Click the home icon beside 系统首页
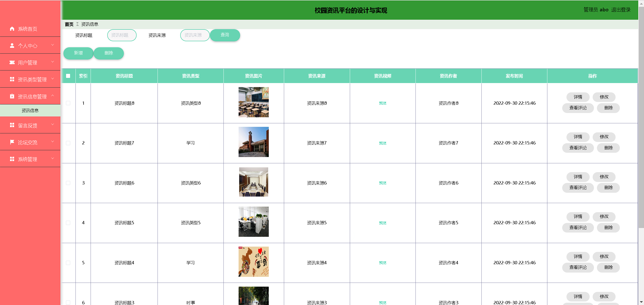 click(x=12, y=29)
